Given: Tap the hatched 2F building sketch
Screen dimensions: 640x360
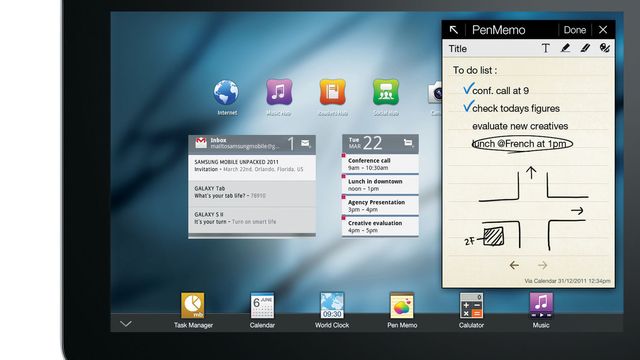Looking at the screenshot, I should 493,236.
